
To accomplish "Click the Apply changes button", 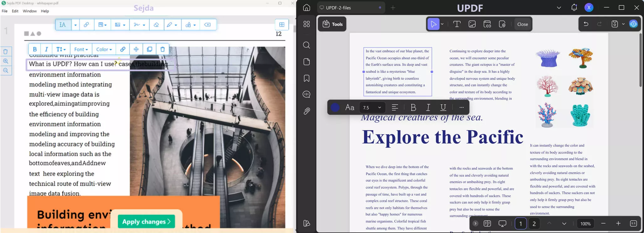I will tap(146, 222).
